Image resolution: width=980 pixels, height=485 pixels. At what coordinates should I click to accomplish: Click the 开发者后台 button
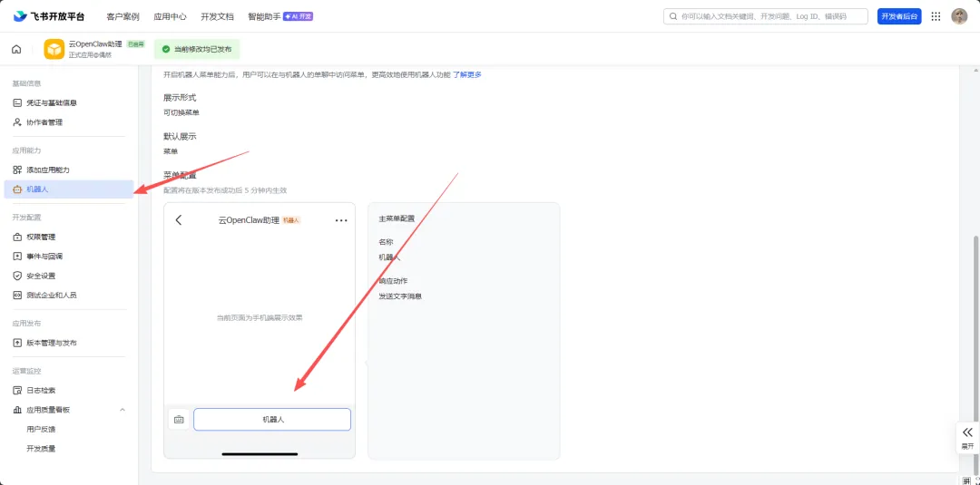coord(899,16)
